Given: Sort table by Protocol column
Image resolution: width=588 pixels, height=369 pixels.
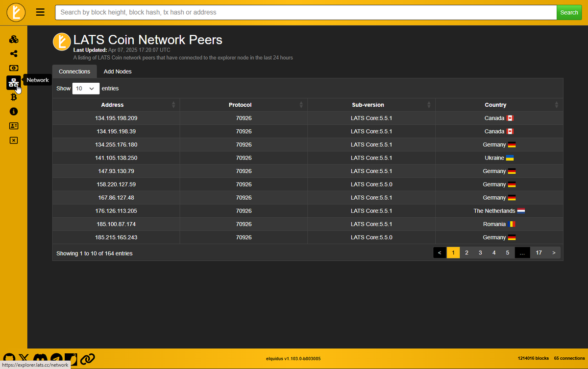Looking at the screenshot, I should [244, 105].
